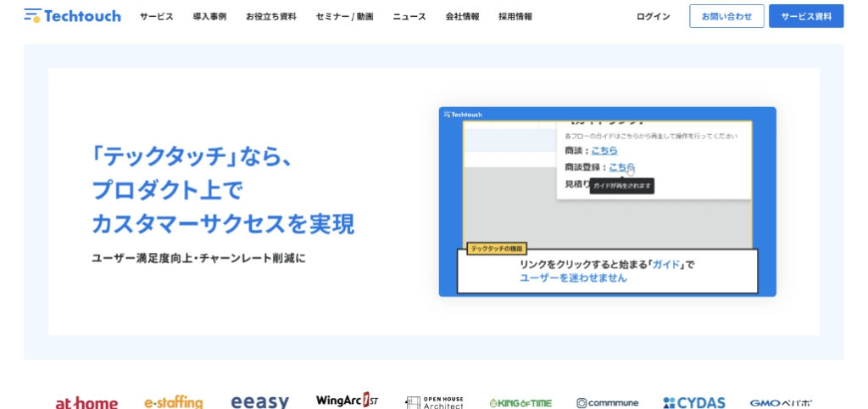This screenshot has height=409, width=868.
Task: Click the ガイドが再生されます tooltip
Action: [622, 186]
